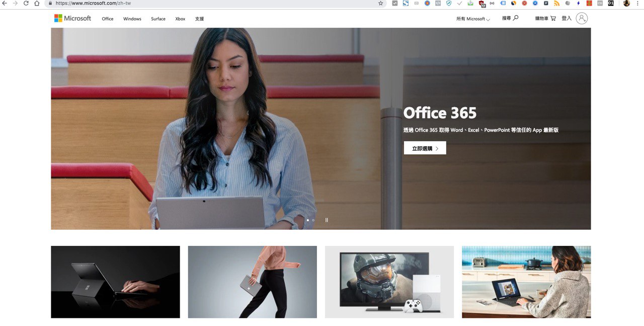
Task: Open the Chrome three-dot menu
Action: (637, 3)
